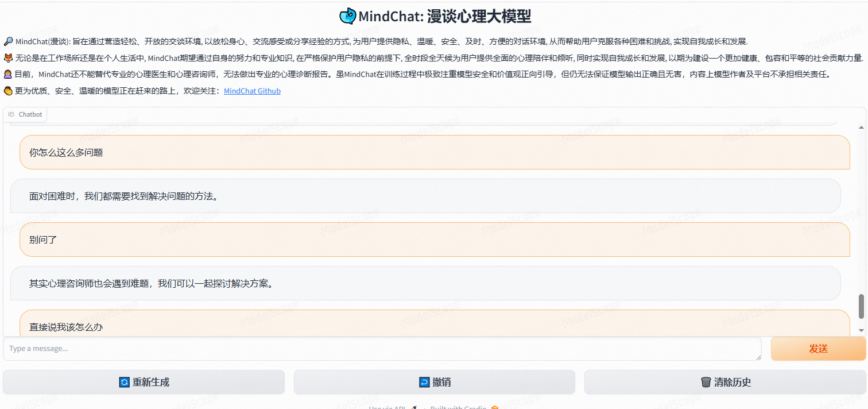Viewport: 868px width, 409px height.
Task: Click the chat scrollbar thumb
Action: click(861, 306)
